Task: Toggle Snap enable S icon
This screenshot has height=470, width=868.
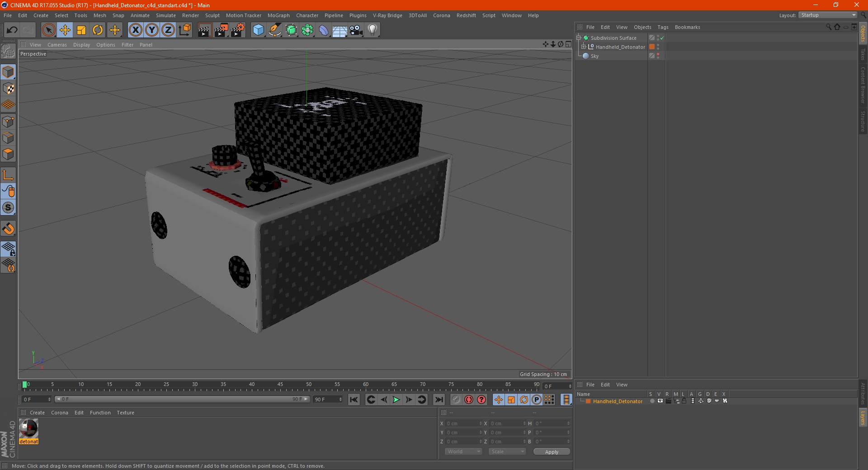Action: [x=8, y=207]
